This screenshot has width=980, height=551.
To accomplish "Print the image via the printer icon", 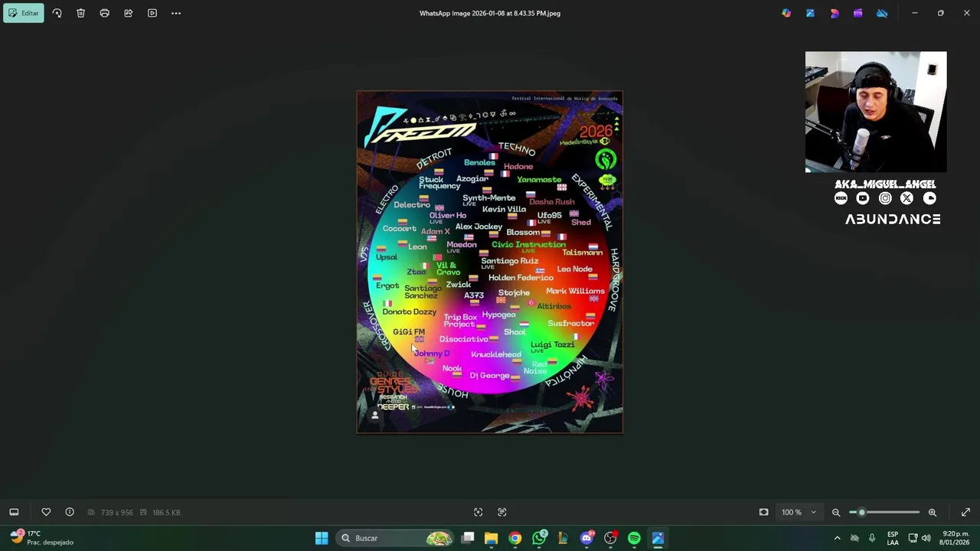I will 104,13.
